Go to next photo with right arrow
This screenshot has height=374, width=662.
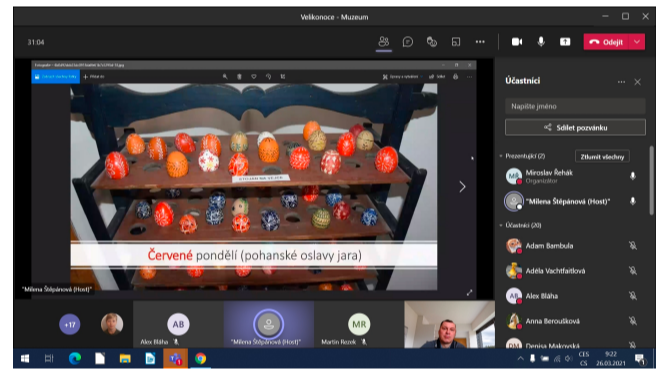click(462, 187)
